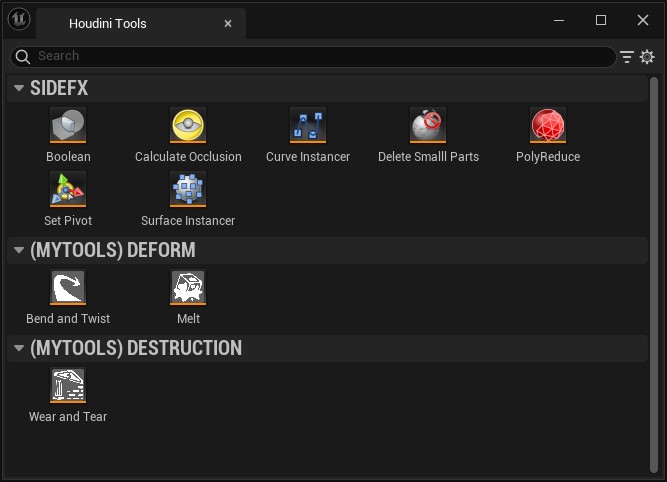Launch the Wear and Tear tool
This screenshot has width=667, height=482.
[x=68, y=386]
